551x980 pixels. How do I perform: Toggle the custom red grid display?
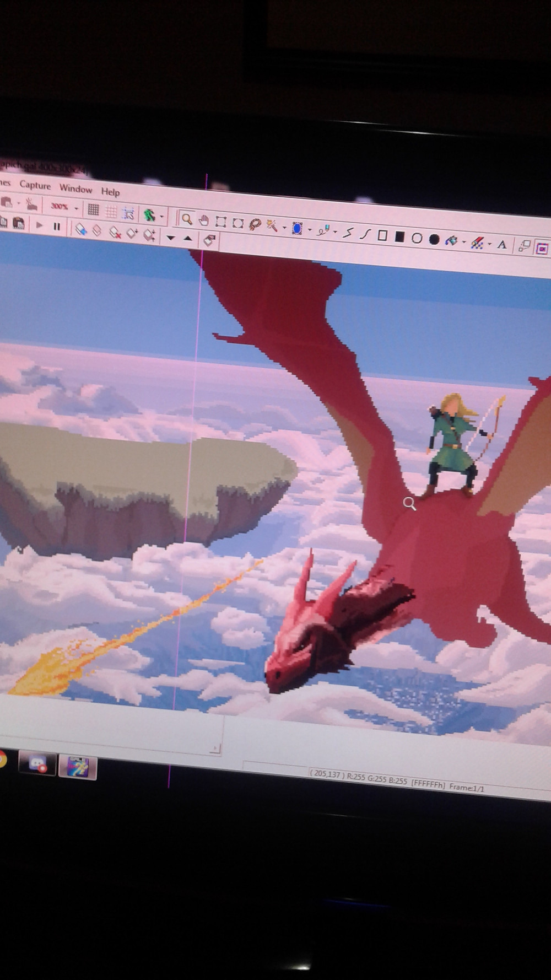point(111,211)
